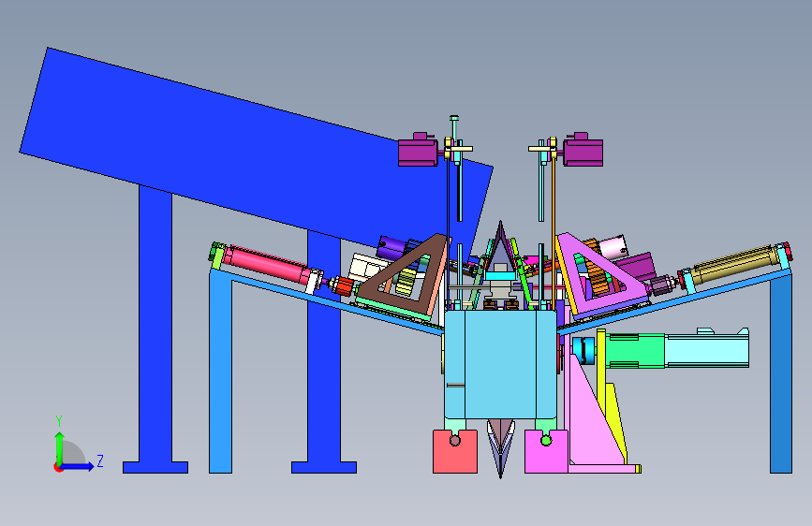Select the central light blue housing box
812x526 pixels.
coord(500,364)
